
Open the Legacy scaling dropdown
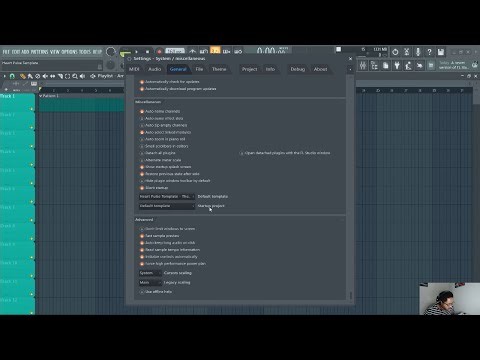coord(150,282)
